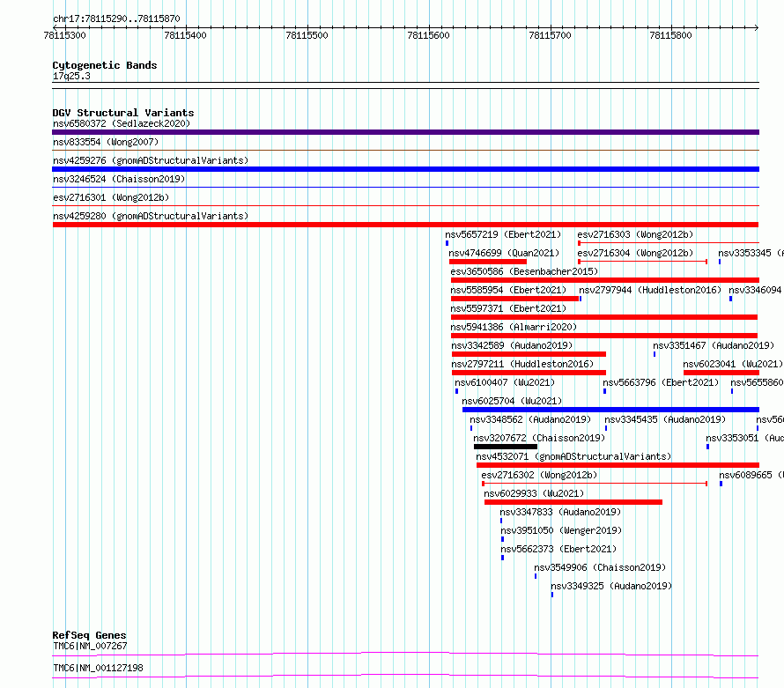Select the red nsv6023041 variant bar
Viewport: 784px width, 688px height.
coord(721,373)
